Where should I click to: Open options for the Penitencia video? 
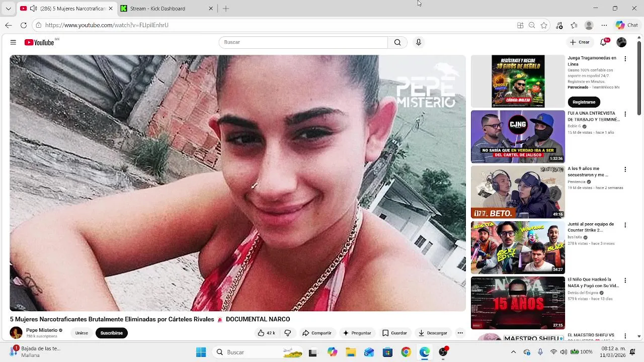pos(625,169)
